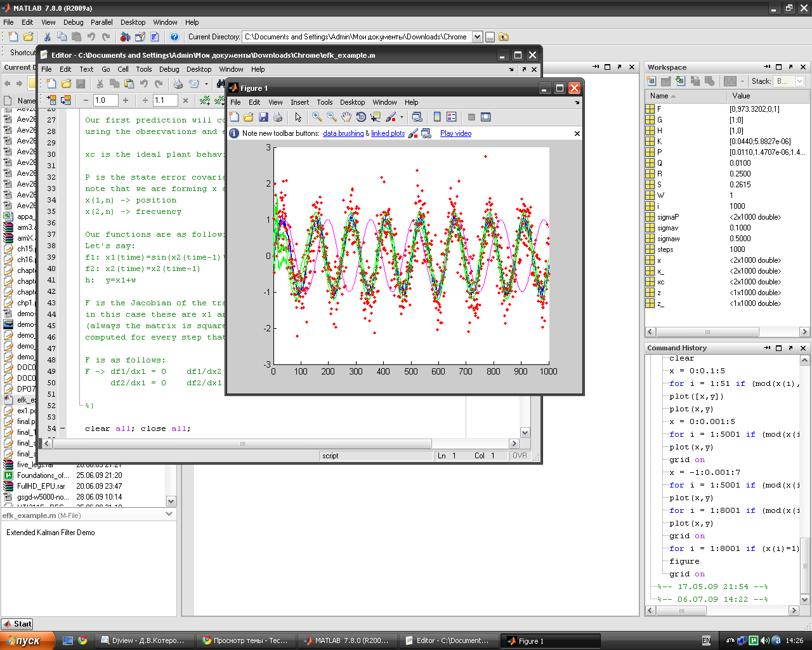Activate the Pan hand tool in Figure
The width and height of the screenshot is (812, 650).
[346, 117]
